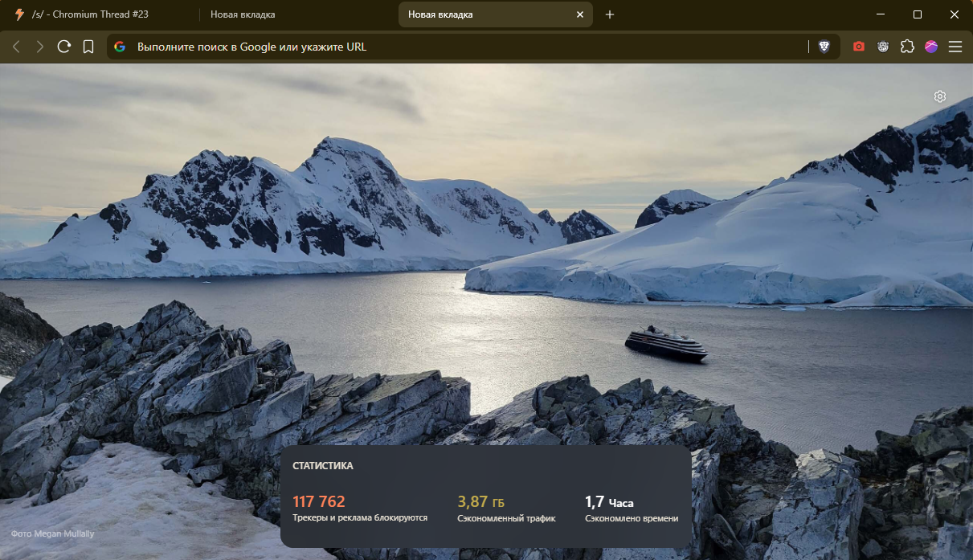
Task: Click Сэкономлено времени label
Action: point(632,519)
